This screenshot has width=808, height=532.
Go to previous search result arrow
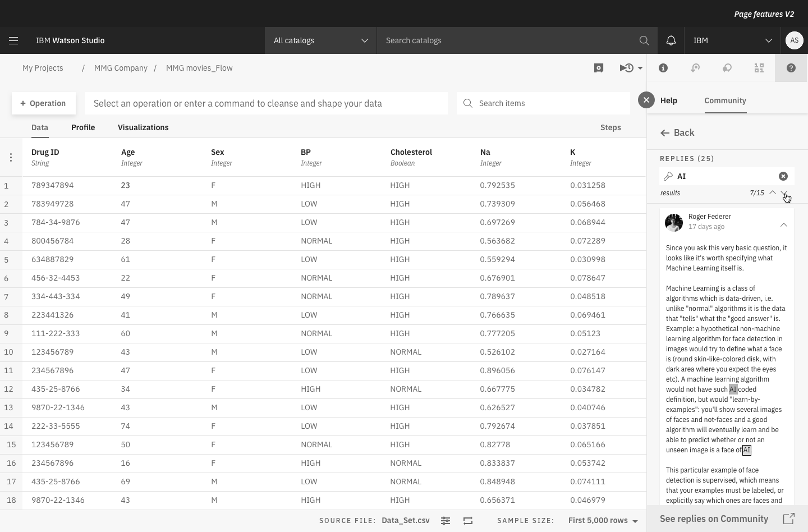[x=773, y=192]
